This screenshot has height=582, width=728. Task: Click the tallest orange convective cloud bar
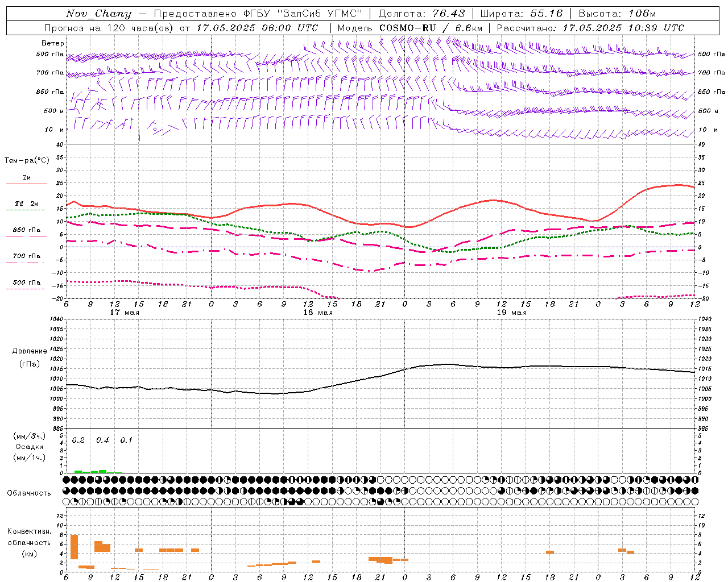pos(74,547)
